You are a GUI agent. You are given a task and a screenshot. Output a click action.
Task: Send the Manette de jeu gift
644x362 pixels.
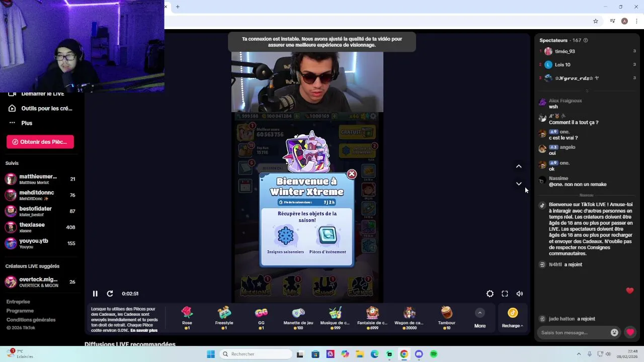click(298, 318)
